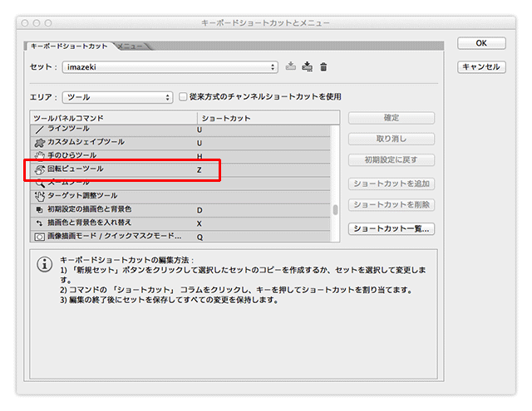Click shortcut cell H for 手のひらツール
The image size is (532, 411).
(x=199, y=157)
